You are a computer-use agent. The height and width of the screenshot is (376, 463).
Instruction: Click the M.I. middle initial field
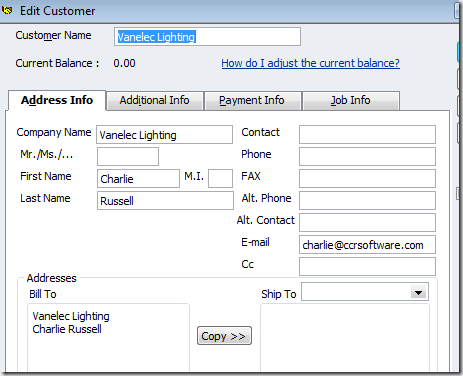click(x=220, y=179)
